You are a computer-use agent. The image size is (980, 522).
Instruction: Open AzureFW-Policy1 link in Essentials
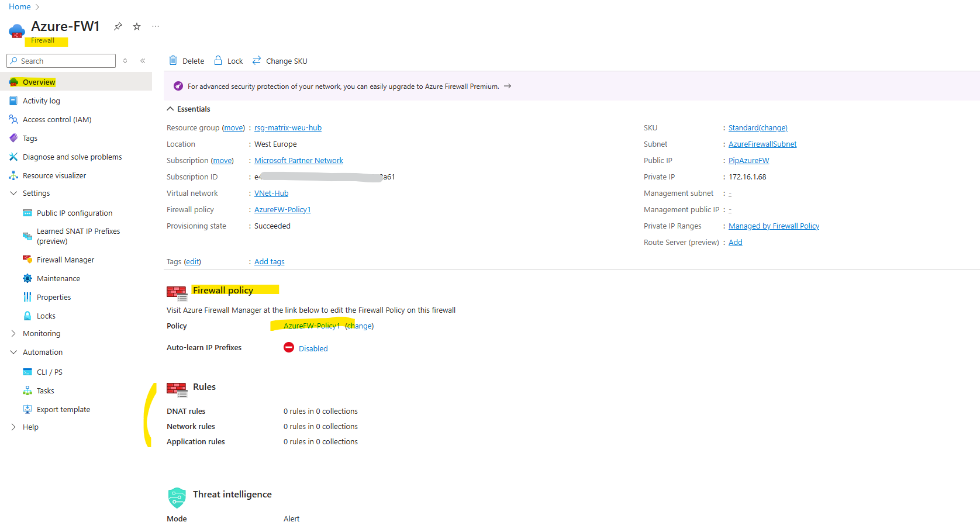pos(282,209)
